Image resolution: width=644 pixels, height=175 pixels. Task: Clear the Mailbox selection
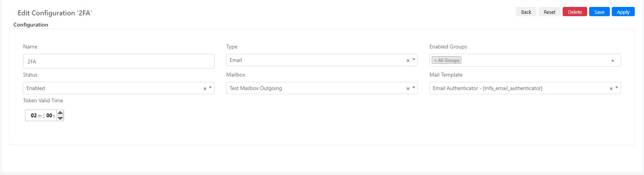[x=408, y=88]
